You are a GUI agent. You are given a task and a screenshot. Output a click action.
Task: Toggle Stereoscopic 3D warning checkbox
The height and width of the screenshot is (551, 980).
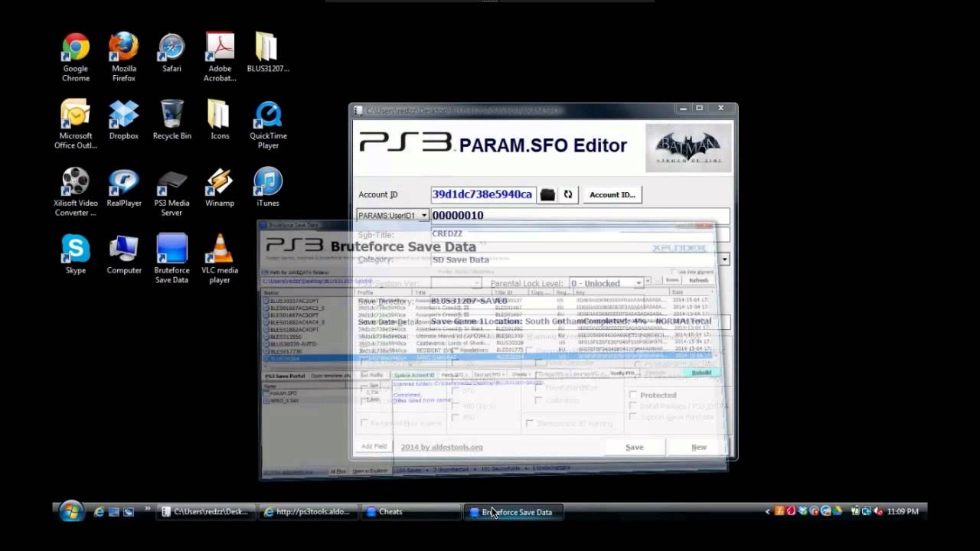pyautogui.click(x=530, y=423)
